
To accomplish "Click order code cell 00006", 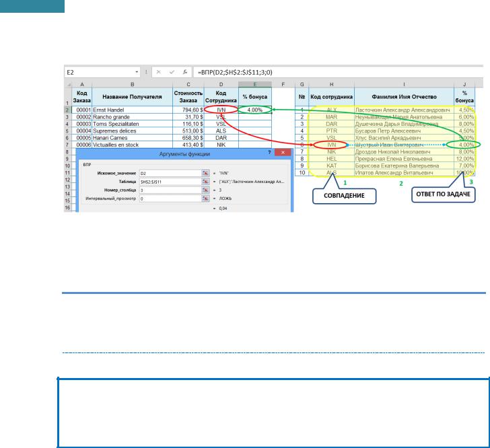I will pos(82,145).
